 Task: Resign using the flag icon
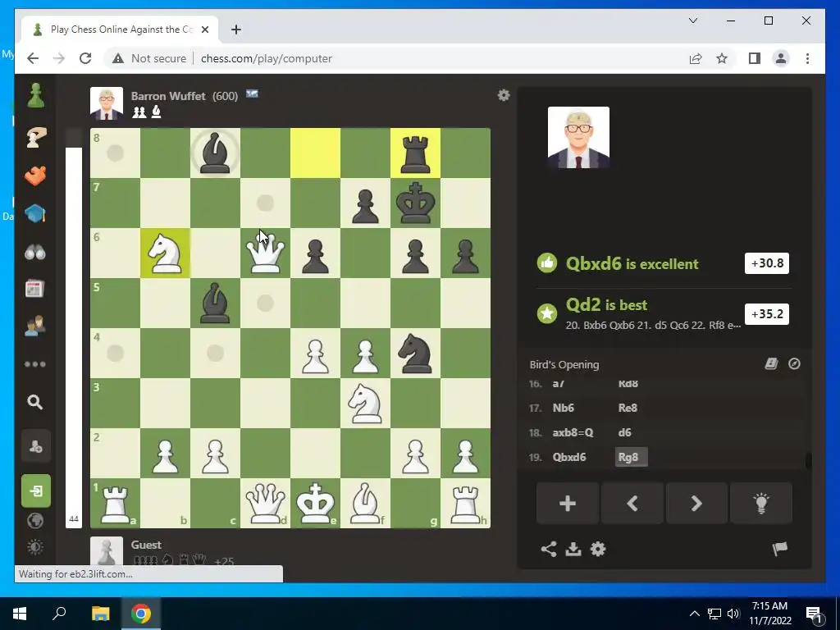point(780,549)
